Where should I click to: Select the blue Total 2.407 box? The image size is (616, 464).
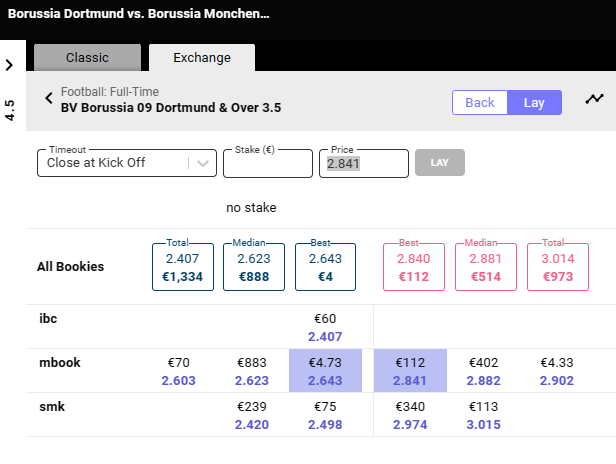pyautogui.click(x=183, y=267)
